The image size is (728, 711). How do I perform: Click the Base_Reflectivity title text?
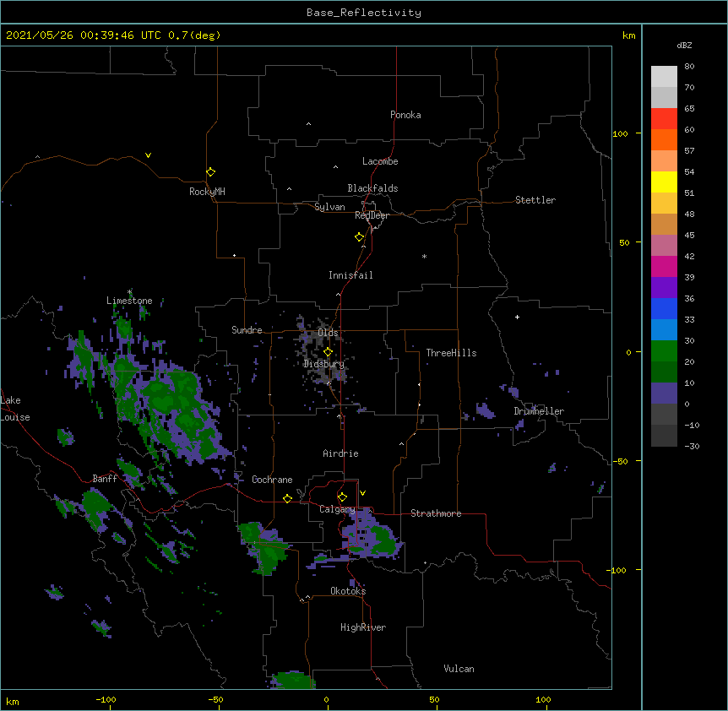pyautogui.click(x=364, y=13)
